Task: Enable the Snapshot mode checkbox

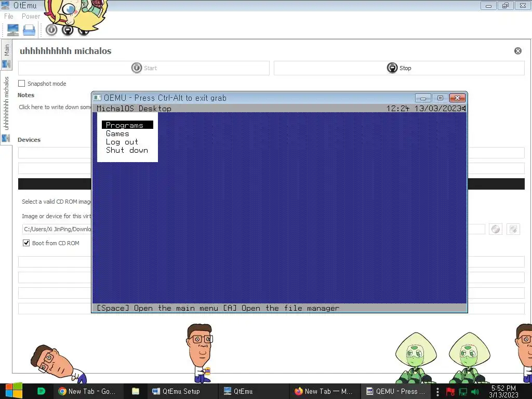Action: (x=22, y=84)
